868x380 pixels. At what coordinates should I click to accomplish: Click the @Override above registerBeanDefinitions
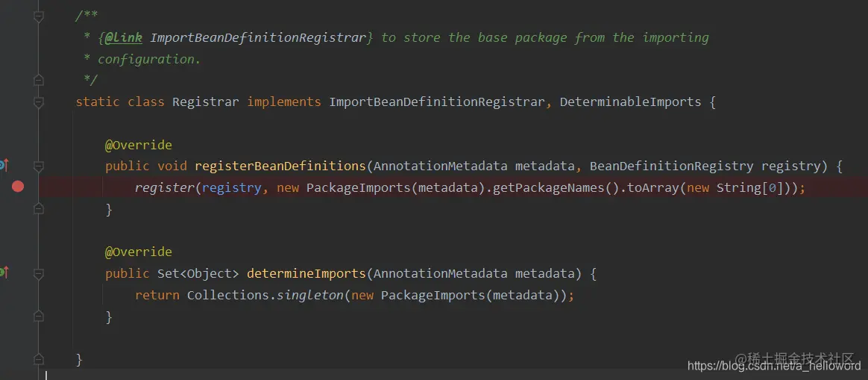tap(139, 145)
